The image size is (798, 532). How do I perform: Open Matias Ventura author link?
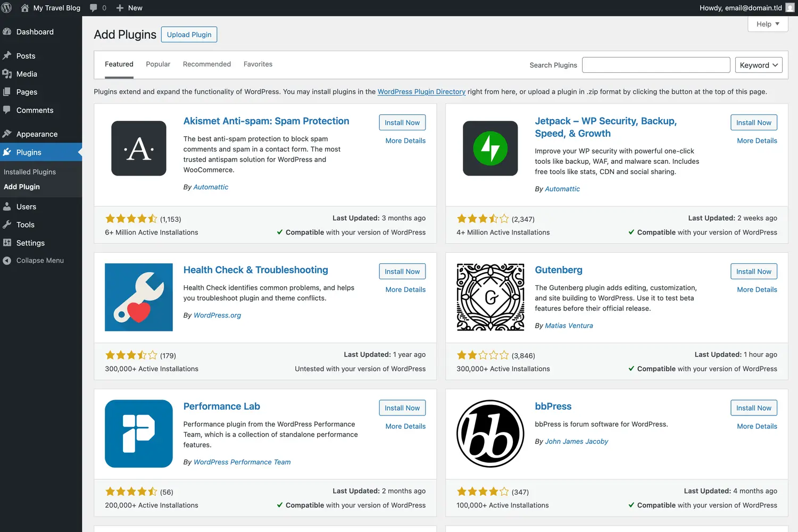(569, 326)
